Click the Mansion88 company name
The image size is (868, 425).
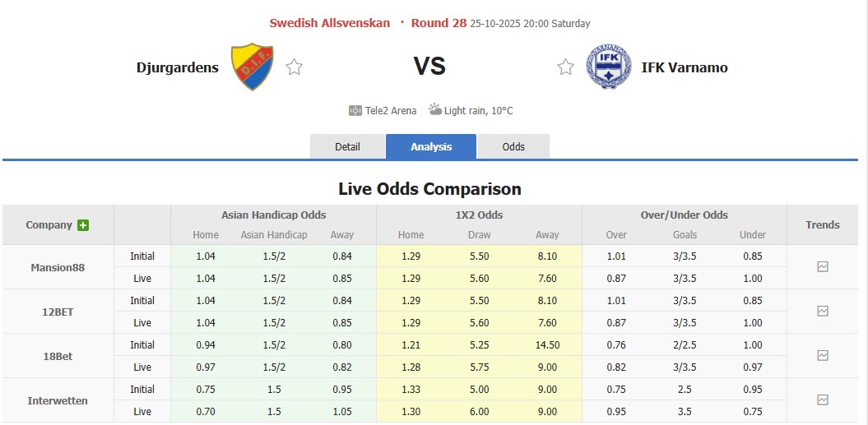[x=58, y=267]
